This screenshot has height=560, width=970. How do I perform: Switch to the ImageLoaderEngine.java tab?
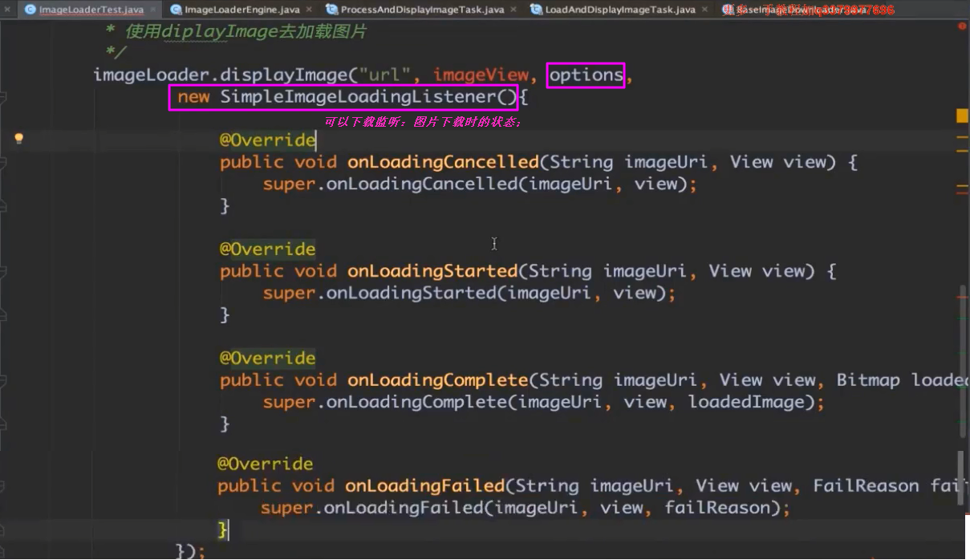(x=242, y=10)
